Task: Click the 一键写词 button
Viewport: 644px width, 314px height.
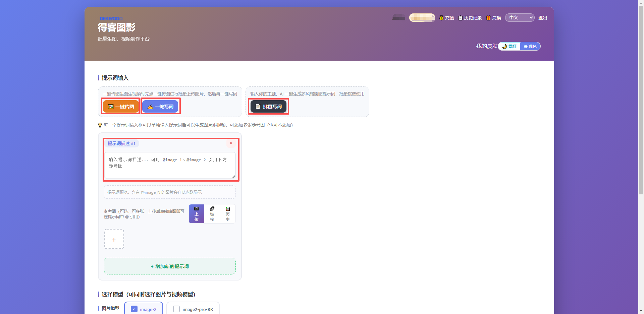Action: coord(160,106)
